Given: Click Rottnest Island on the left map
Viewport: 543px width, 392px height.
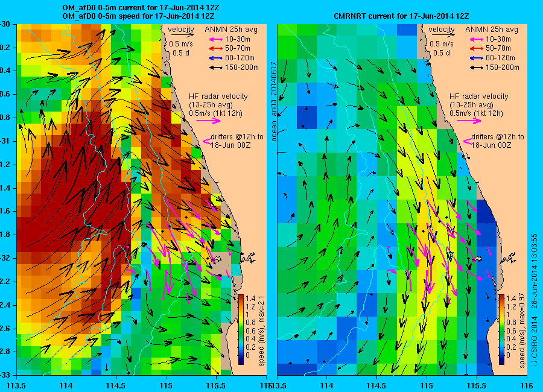Looking at the screenshot, I should [217, 258].
